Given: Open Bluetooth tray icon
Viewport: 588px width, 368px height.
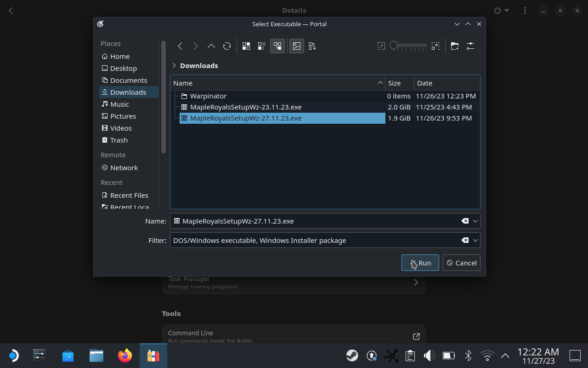Looking at the screenshot, I should pyautogui.click(x=468, y=355).
